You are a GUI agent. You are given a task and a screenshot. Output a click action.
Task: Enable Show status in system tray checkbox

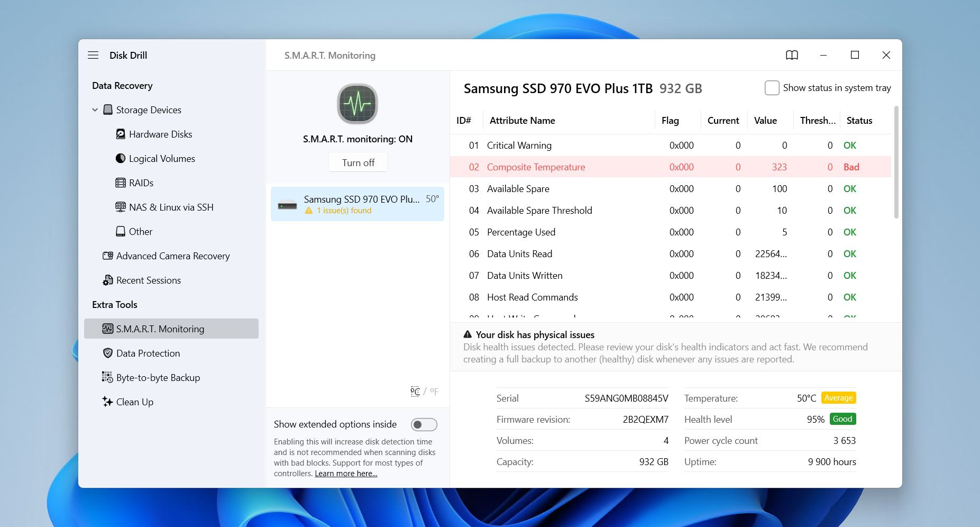coord(772,88)
